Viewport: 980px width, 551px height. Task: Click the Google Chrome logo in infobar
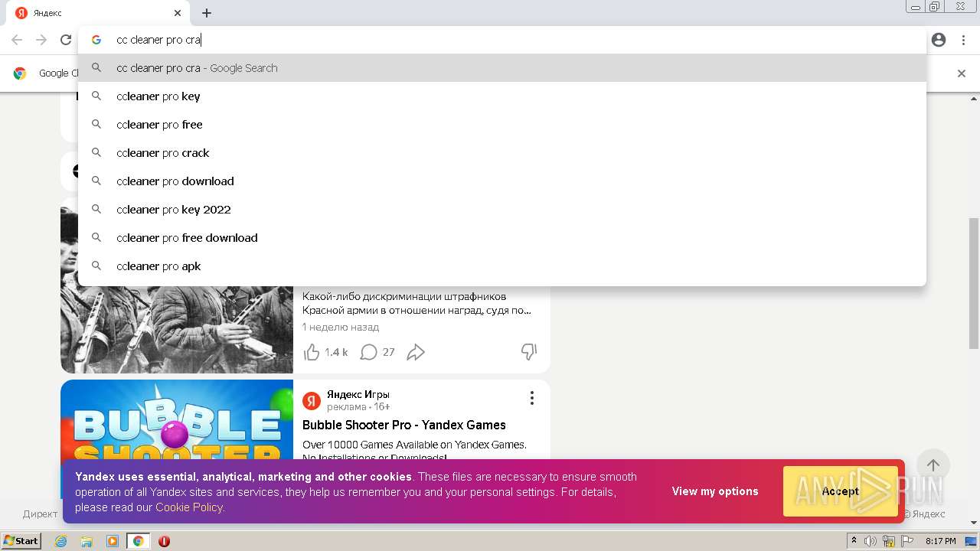20,73
